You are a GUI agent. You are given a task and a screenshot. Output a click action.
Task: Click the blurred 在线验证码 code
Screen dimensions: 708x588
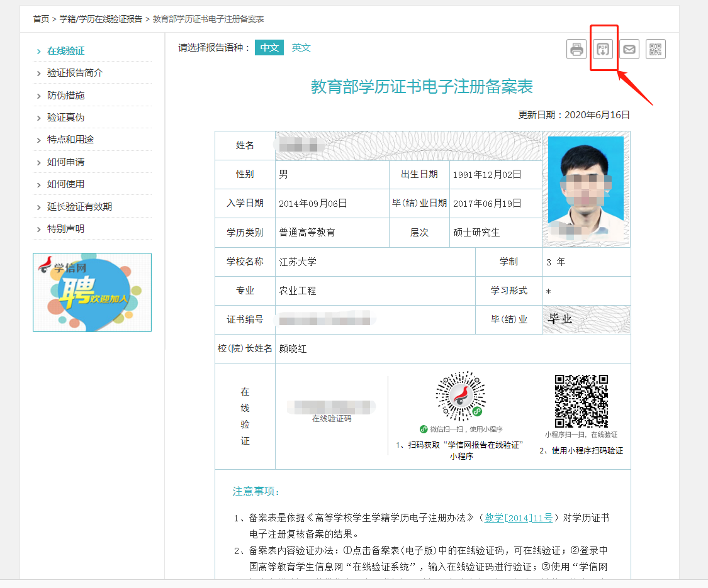[x=332, y=407]
